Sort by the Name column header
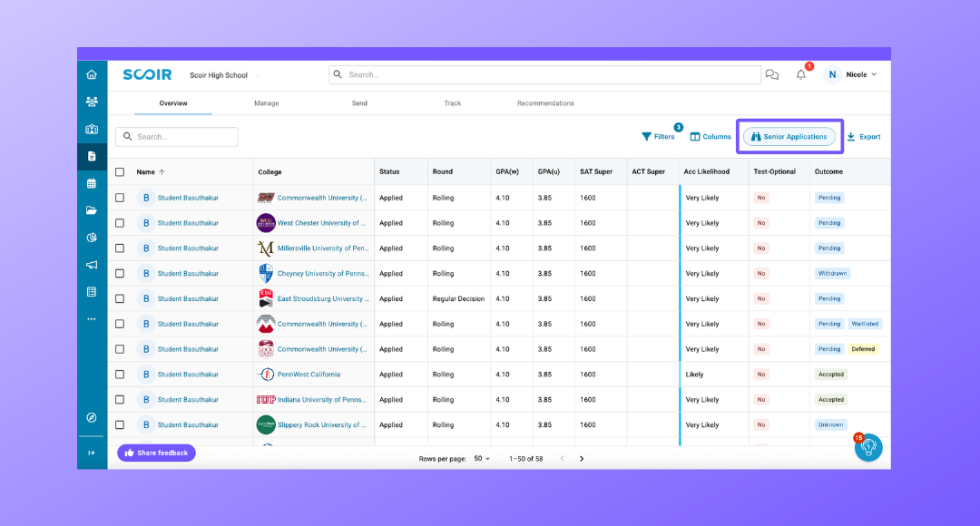980x526 pixels. pos(151,171)
